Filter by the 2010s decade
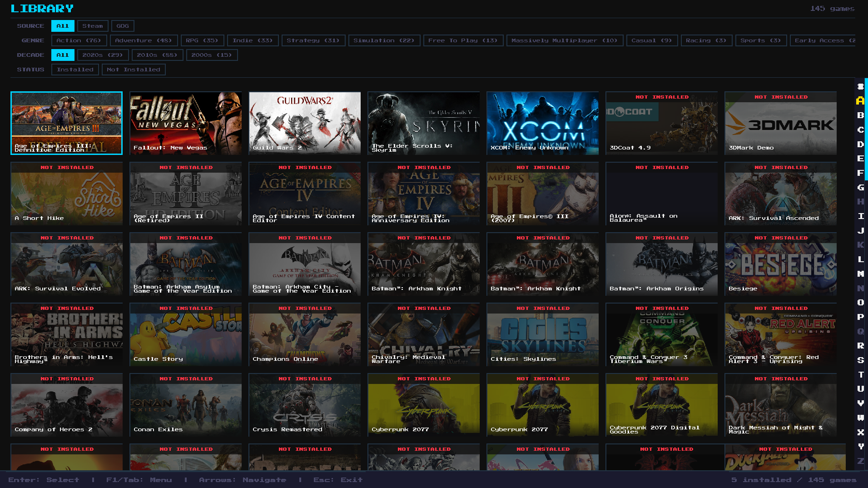 (157, 55)
